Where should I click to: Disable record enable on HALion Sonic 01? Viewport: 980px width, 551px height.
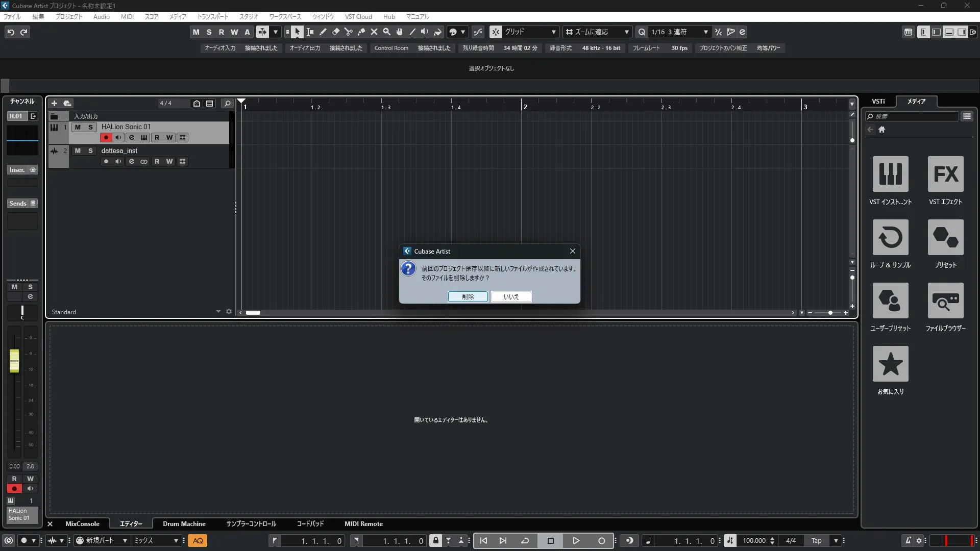click(x=106, y=137)
